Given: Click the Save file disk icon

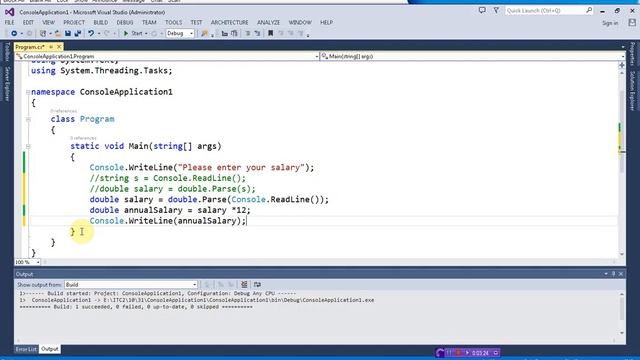Looking at the screenshot, I should click(68, 33).
